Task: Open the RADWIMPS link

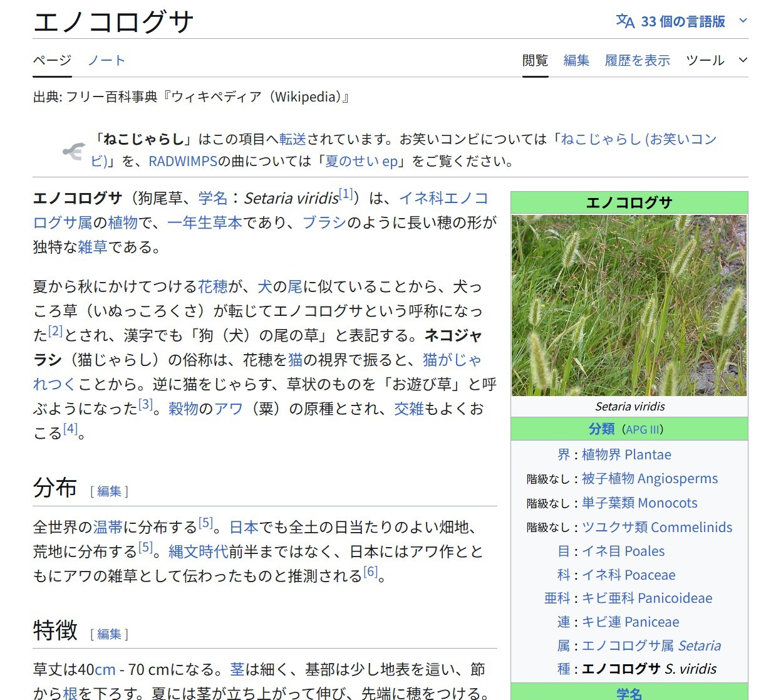Action: 183,161
